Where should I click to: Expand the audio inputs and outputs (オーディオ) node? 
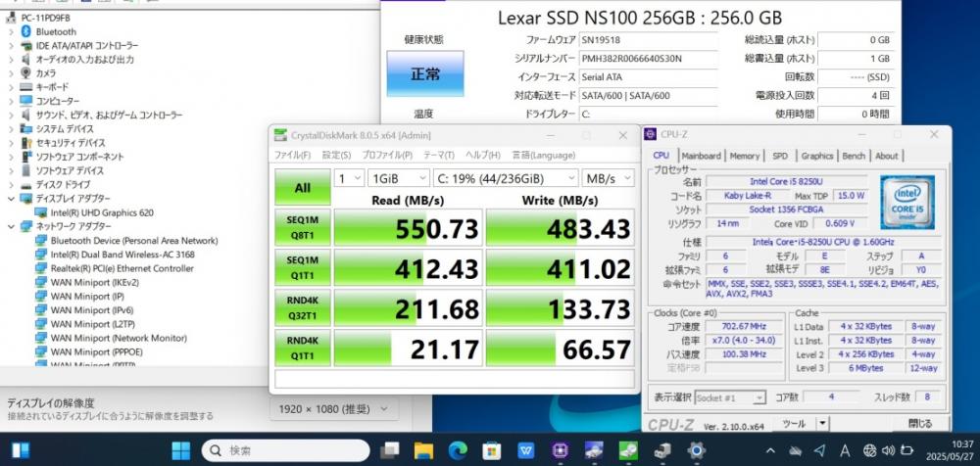click(x=11, y=60)
